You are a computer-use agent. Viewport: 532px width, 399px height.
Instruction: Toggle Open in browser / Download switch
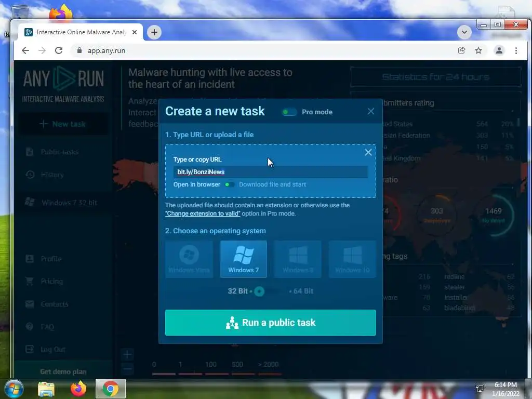[230, 184]
